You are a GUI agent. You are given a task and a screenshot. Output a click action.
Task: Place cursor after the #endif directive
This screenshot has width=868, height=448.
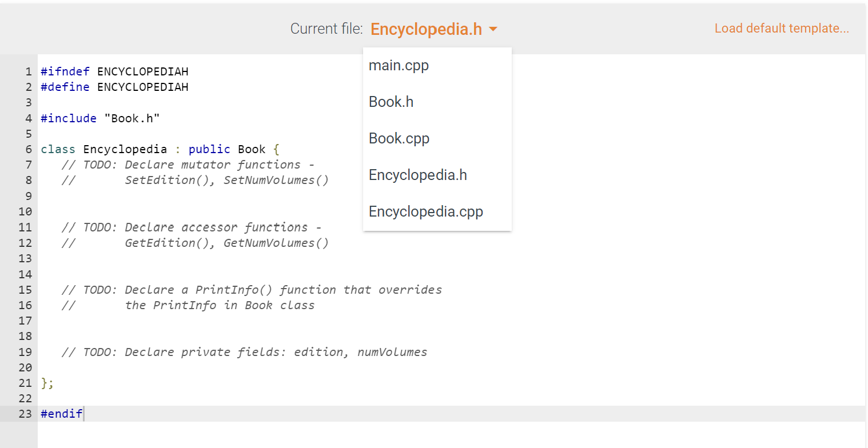tap(83, 413)
